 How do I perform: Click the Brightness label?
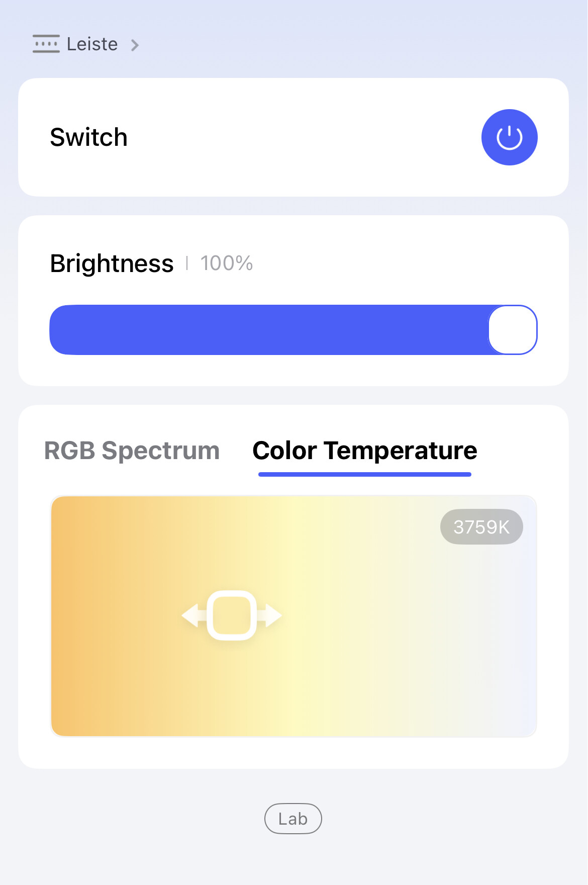pyautogui.click(x=112, y=263)
